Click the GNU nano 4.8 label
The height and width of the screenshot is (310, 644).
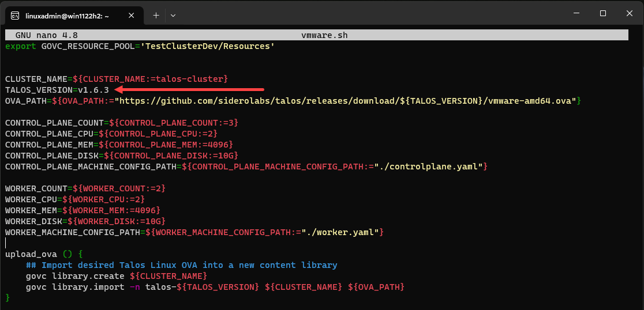[x=47, y=35]
